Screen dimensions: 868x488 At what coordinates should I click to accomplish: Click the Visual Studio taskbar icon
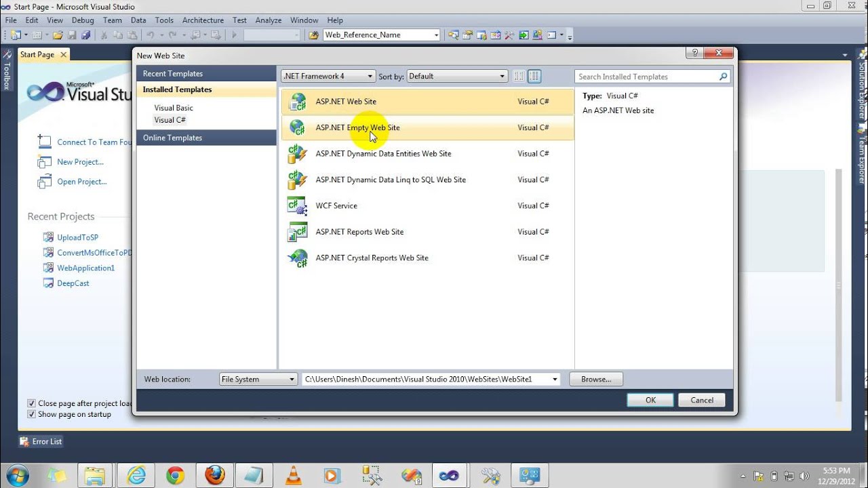449,476
